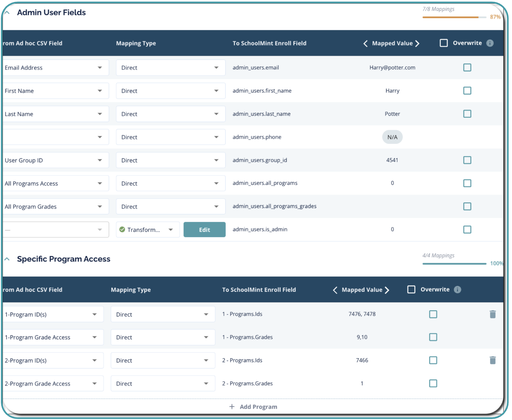The width and height of the screenshot is (512, 420).
Task: Check overwrite box for admin_users.group_id
Action: [x=467, y=160]
